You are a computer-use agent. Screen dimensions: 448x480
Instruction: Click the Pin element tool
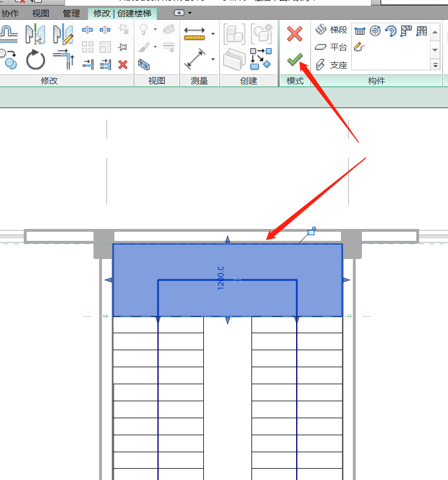[x=123, y=47]
